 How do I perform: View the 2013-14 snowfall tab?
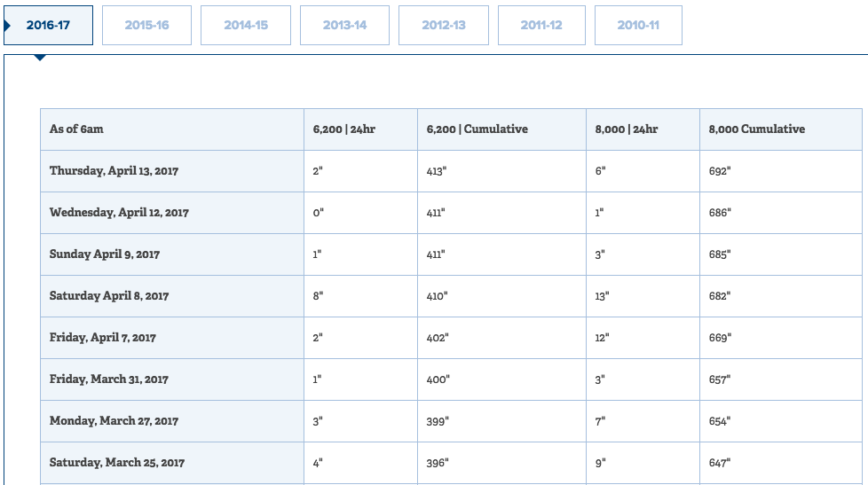(x=345, y=26)
